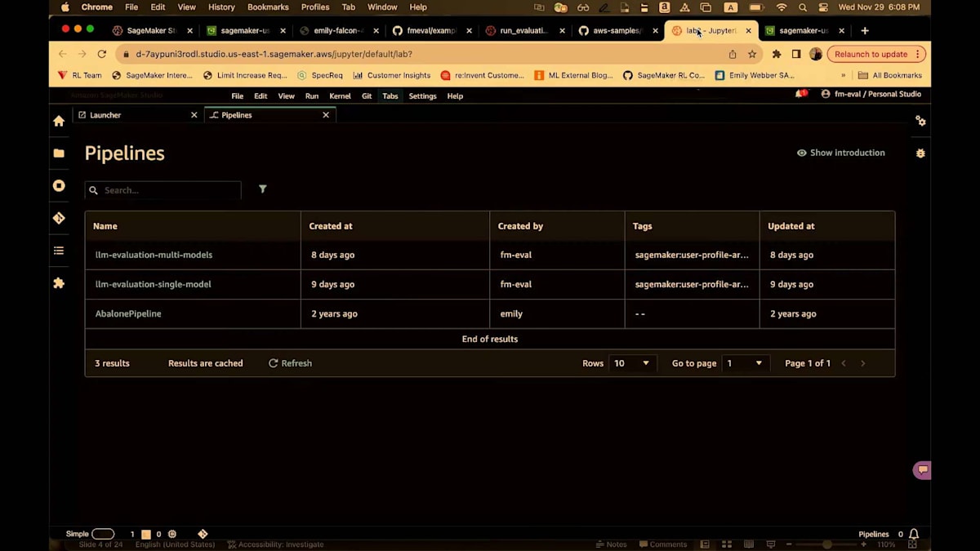Adjust the zoom slider in bottom bar
Viewport: 980px width, 551px height.
[827, 544]
